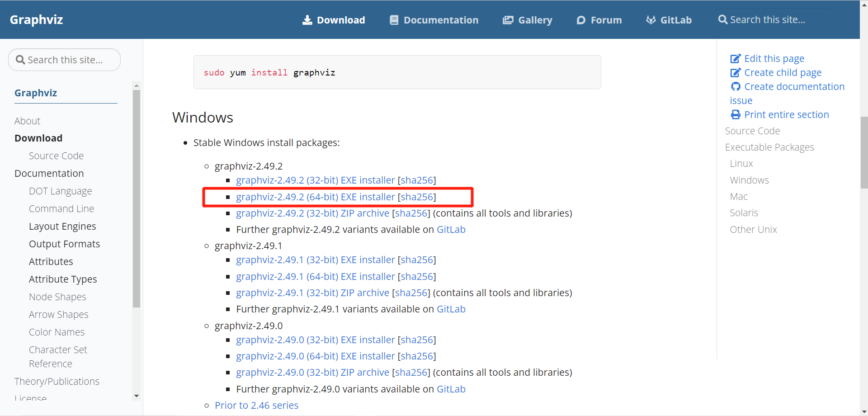Go to Gallery from the top navigation
868x416 pixels.
[x=528, y=20]
